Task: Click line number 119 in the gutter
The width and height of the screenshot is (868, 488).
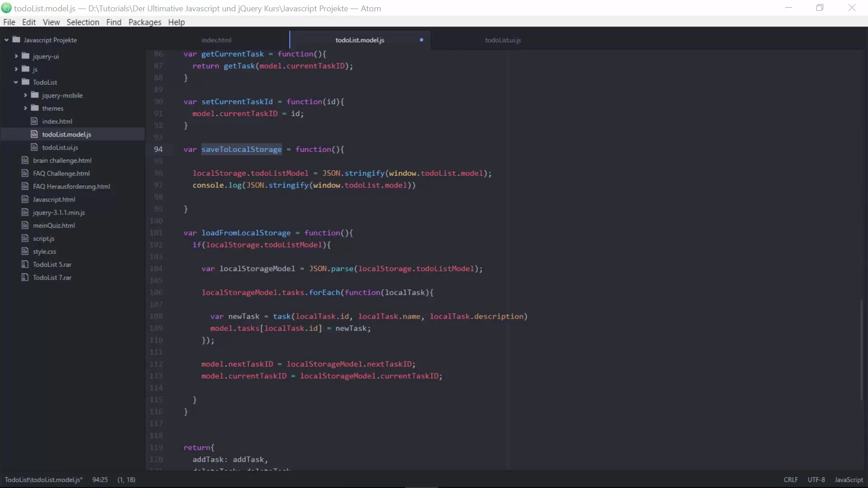Action: pyautogui.click(x=156, y=447)
